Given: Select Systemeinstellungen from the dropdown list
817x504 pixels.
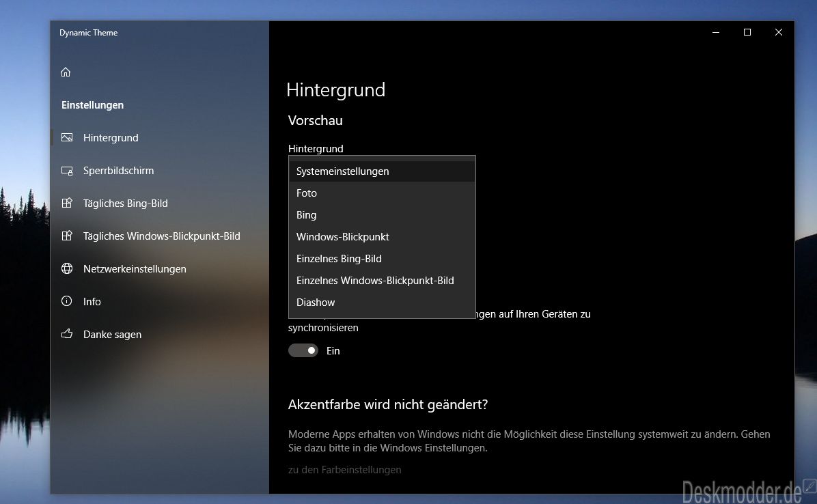Looking at the screenshot, I should 342,171.
